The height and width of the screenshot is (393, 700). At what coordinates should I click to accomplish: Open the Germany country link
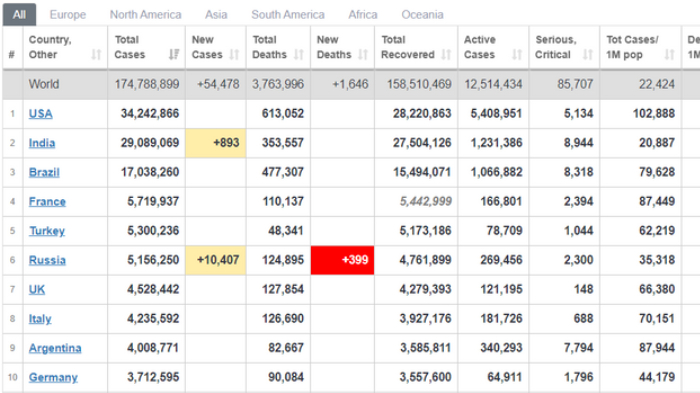pyautogui.click(x=53, y=378)
